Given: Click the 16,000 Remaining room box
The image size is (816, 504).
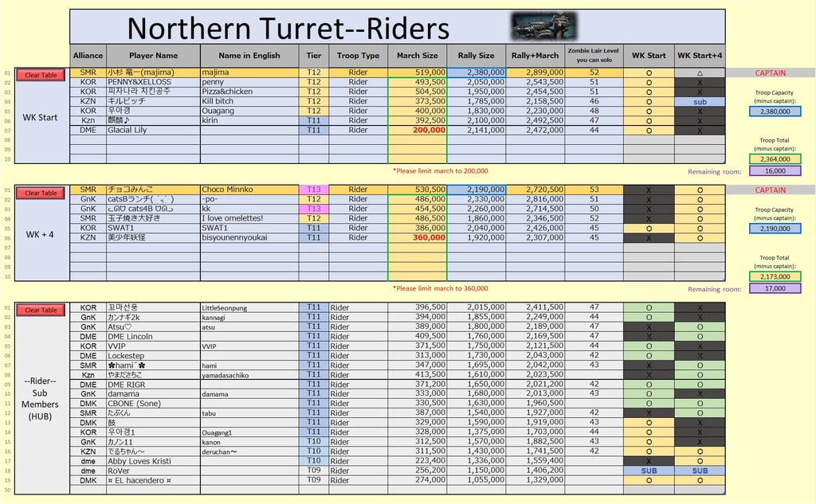Looking at the screenshot, I should click(775, 171).
